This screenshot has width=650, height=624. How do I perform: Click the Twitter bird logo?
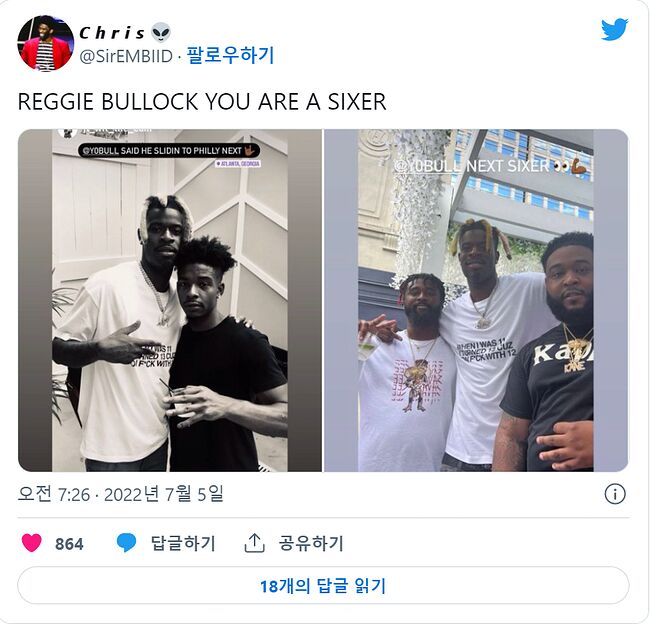point(615,30)
